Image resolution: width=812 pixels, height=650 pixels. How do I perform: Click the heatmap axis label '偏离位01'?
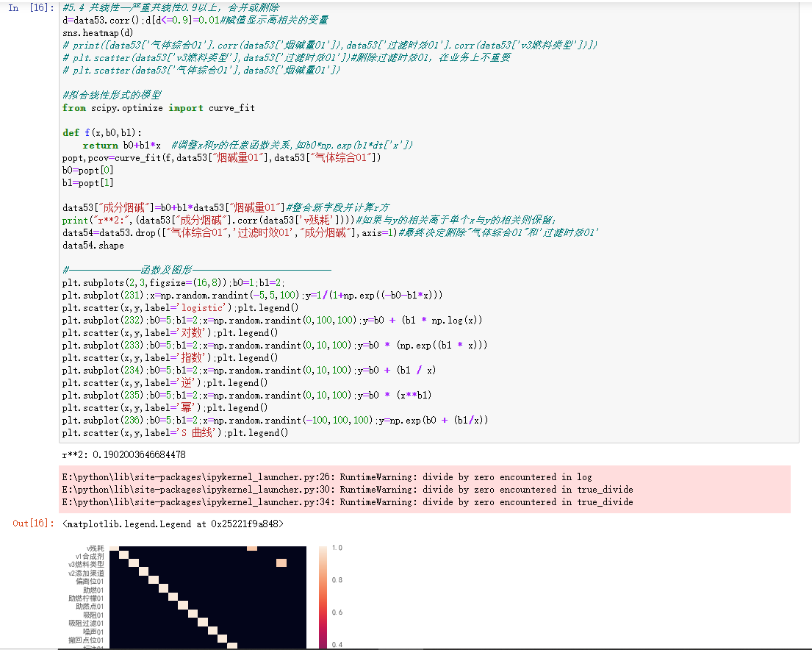click(x=90, y=581)
